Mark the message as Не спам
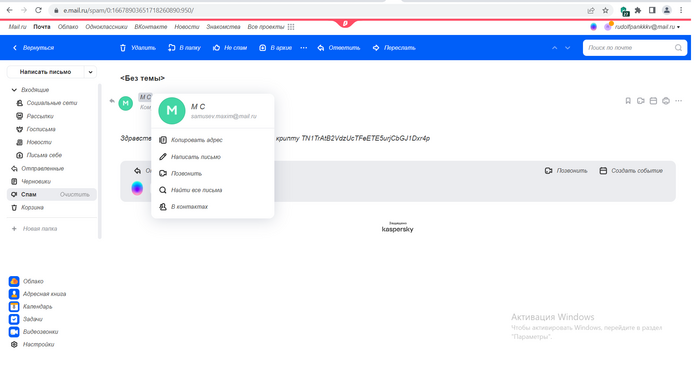Viewport: 700px width, 372px height. pos(230,48)
